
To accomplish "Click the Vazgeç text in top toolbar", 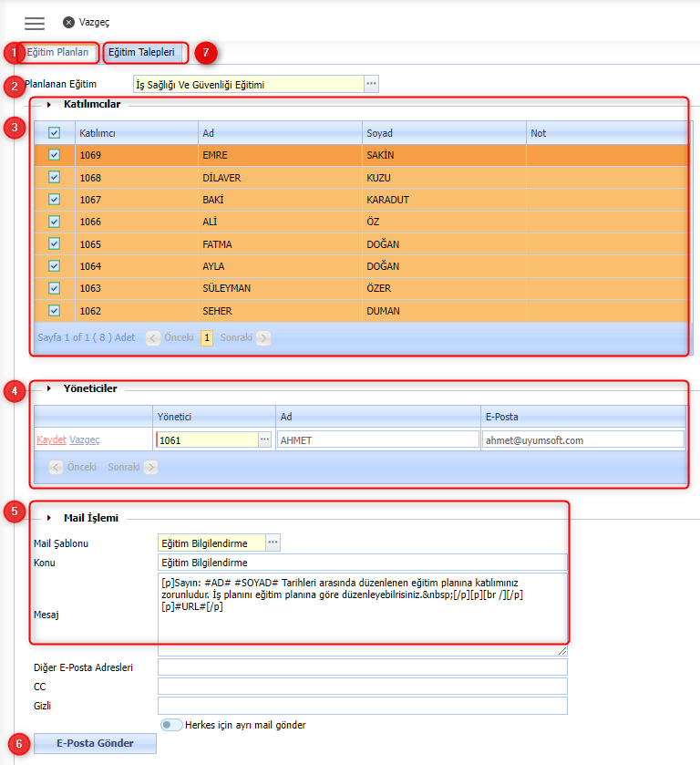I will point(94,23).
